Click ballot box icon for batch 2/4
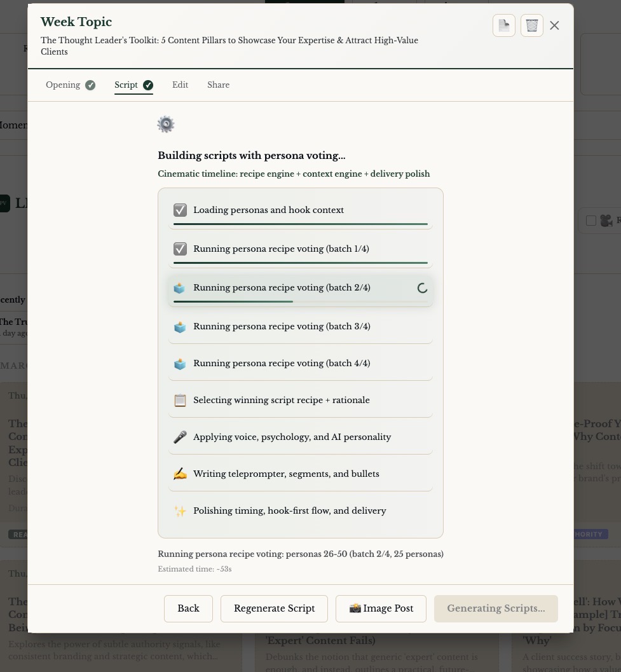621x672 pixels. (x=180, y=288)
